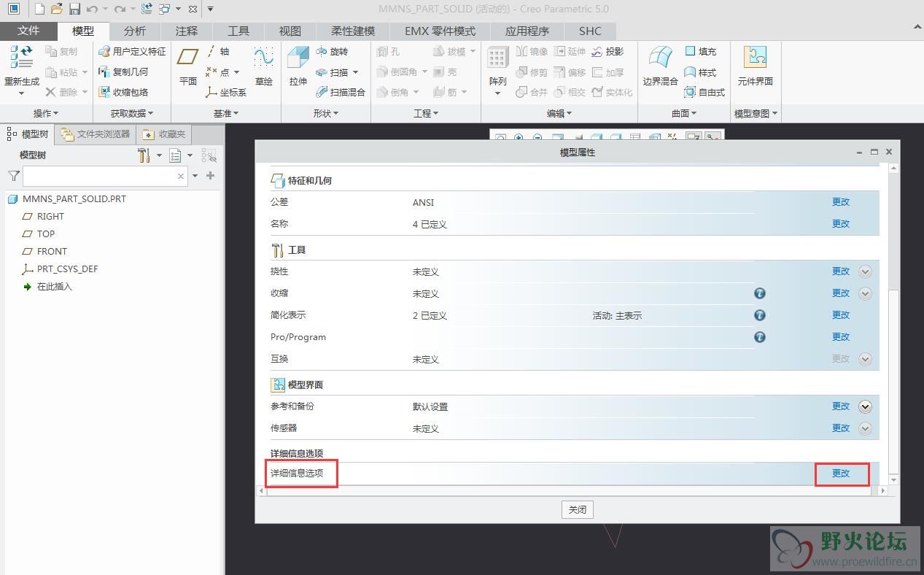Click Close (关闭) in the Model Properties dialog
Screen dimensions: 924x575
click(x=577, y=509)
